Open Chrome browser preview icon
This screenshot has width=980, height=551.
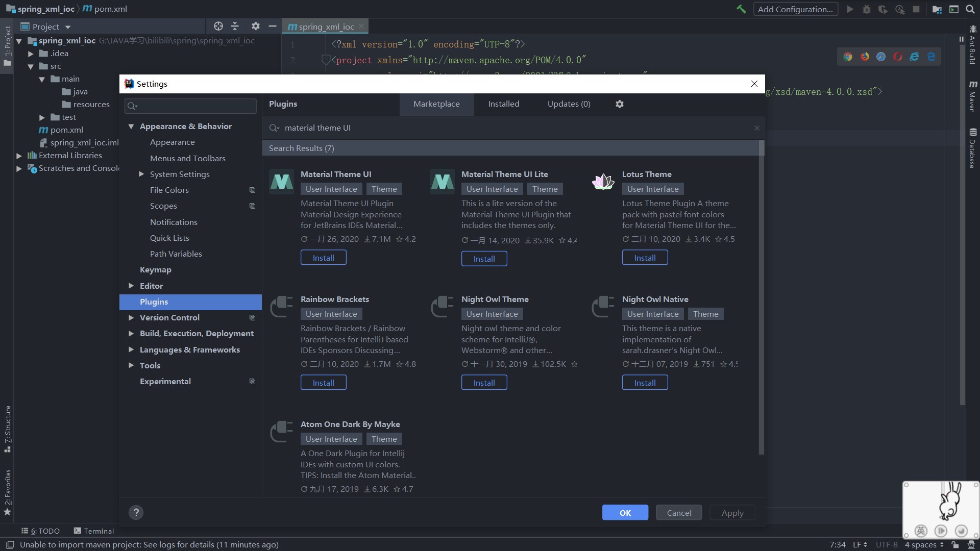coord(848,57)
